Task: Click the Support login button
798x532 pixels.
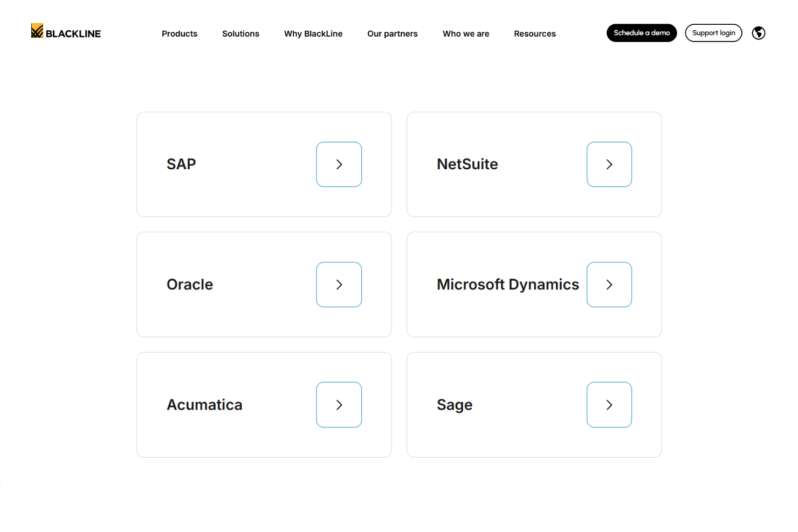Action: (x=713, y=33)
